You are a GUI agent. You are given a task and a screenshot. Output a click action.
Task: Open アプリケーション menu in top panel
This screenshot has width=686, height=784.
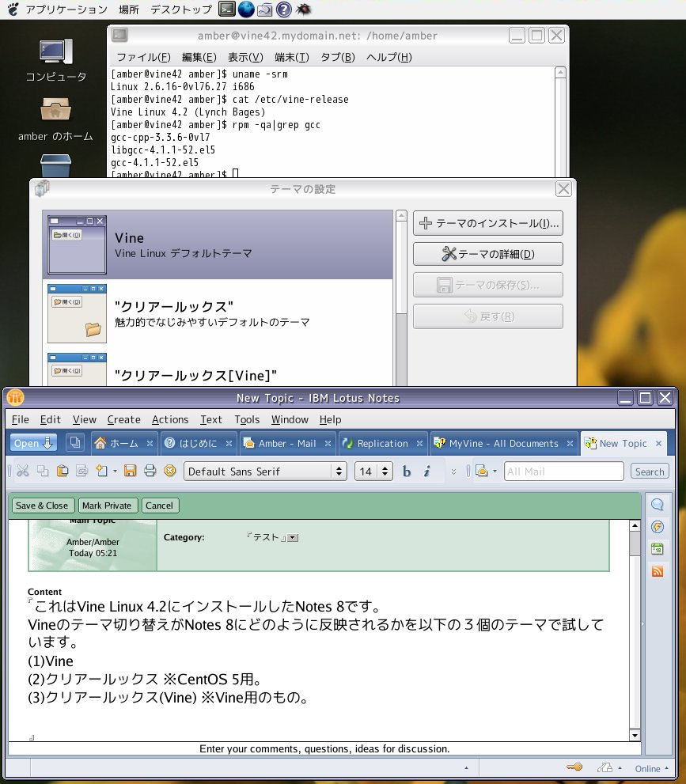pyautogui.click(x=66, y=9)
